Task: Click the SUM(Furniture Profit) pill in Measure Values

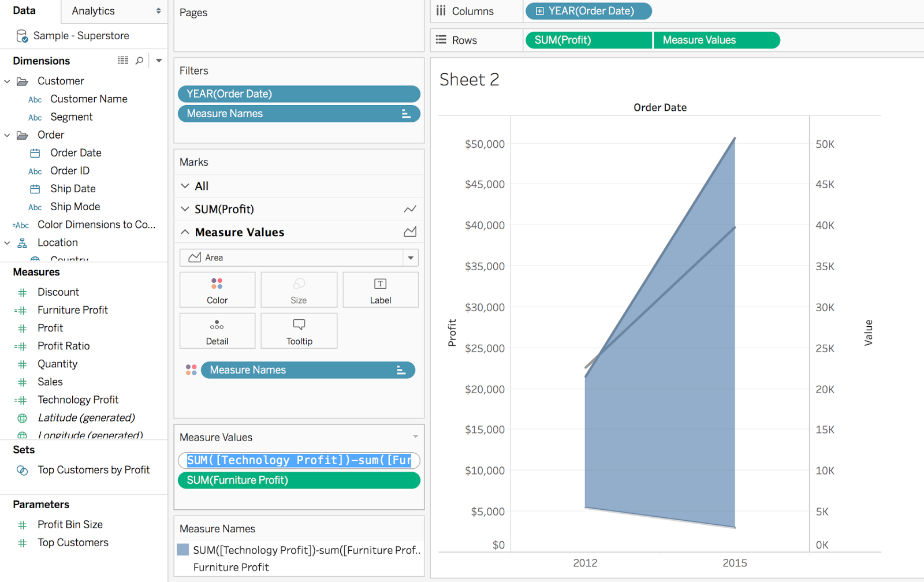Action: point(299,480)
